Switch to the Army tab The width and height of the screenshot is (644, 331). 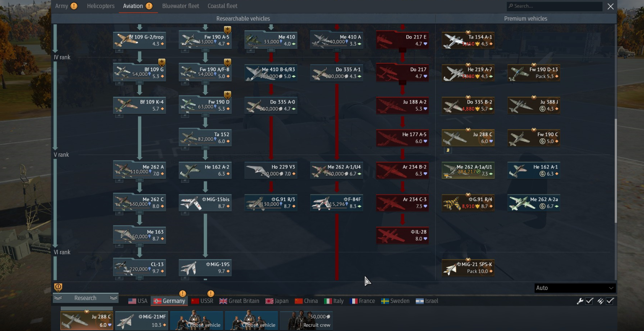tap(62, 6)
